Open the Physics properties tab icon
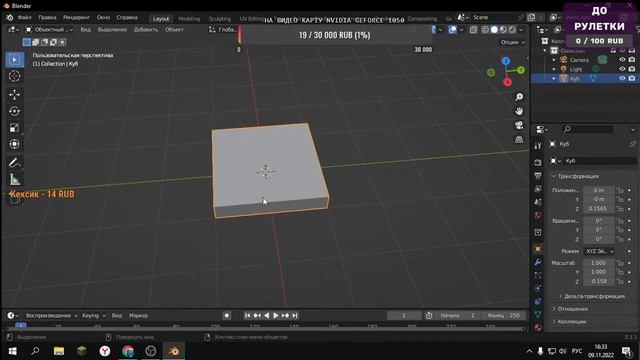 tap(538, 288)
